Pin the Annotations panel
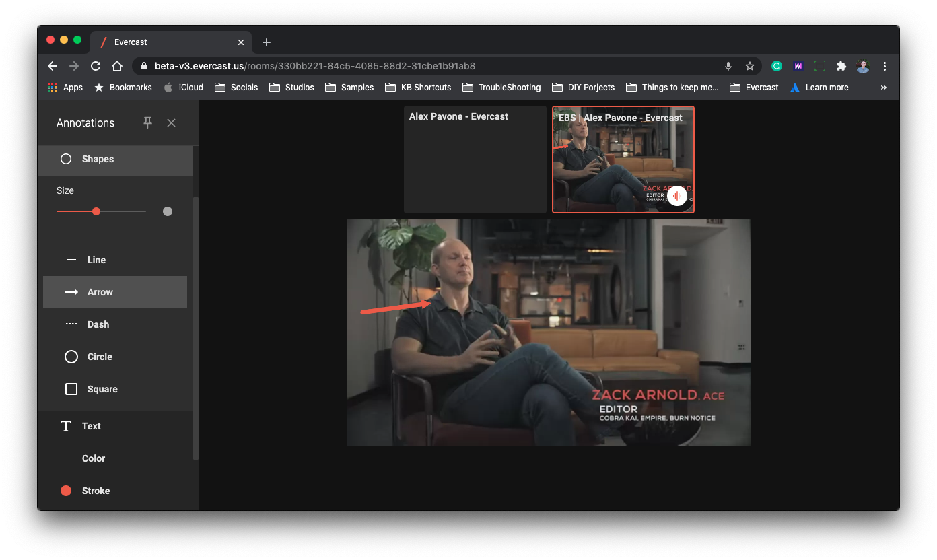 click(x=147, y=123)
